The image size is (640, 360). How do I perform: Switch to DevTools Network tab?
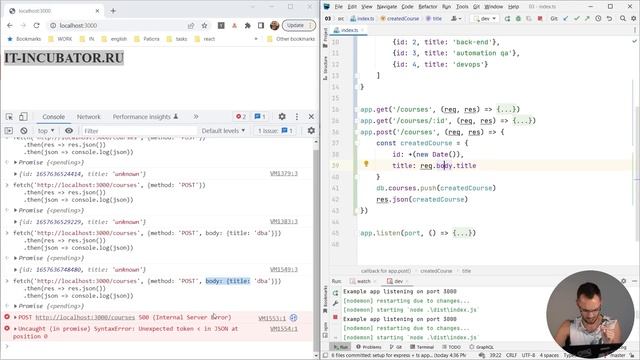coord(89,117)
